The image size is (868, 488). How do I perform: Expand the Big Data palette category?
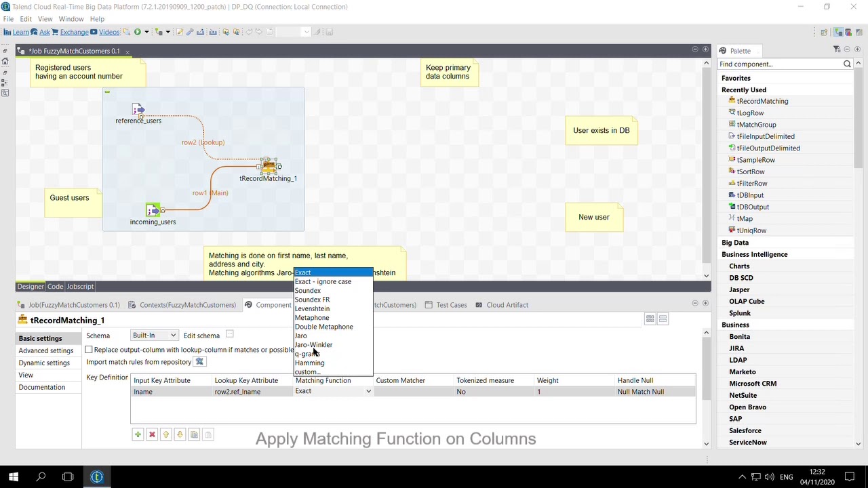(x=735, y=243)
